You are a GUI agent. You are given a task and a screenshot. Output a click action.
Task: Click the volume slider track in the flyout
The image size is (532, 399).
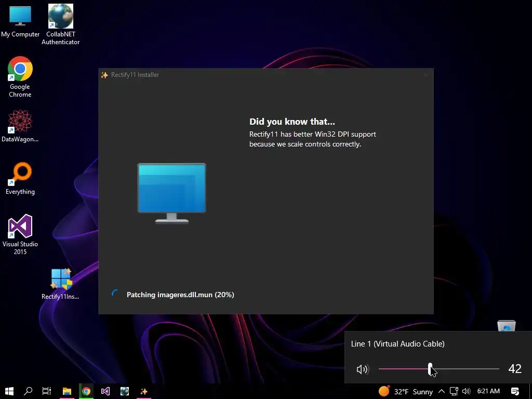[x=438, y=369]
